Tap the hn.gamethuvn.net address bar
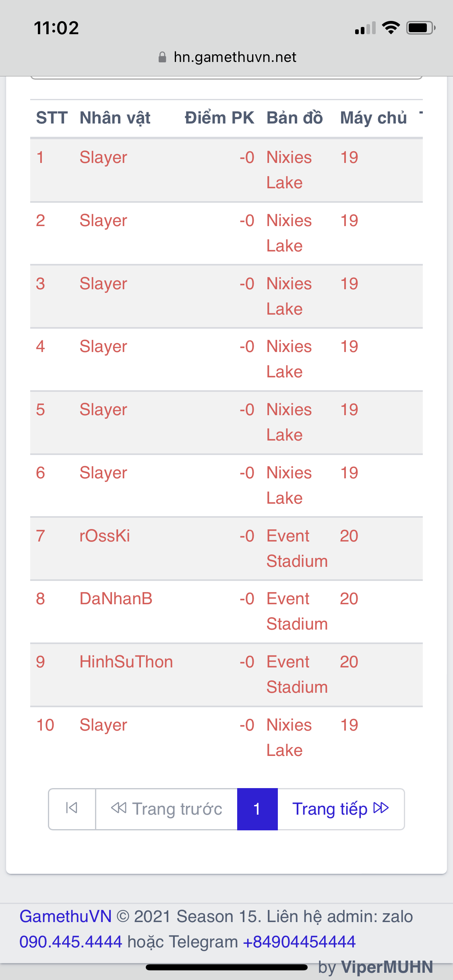Image resolution: width=453 pixels, height=980 pixels. 235,57
